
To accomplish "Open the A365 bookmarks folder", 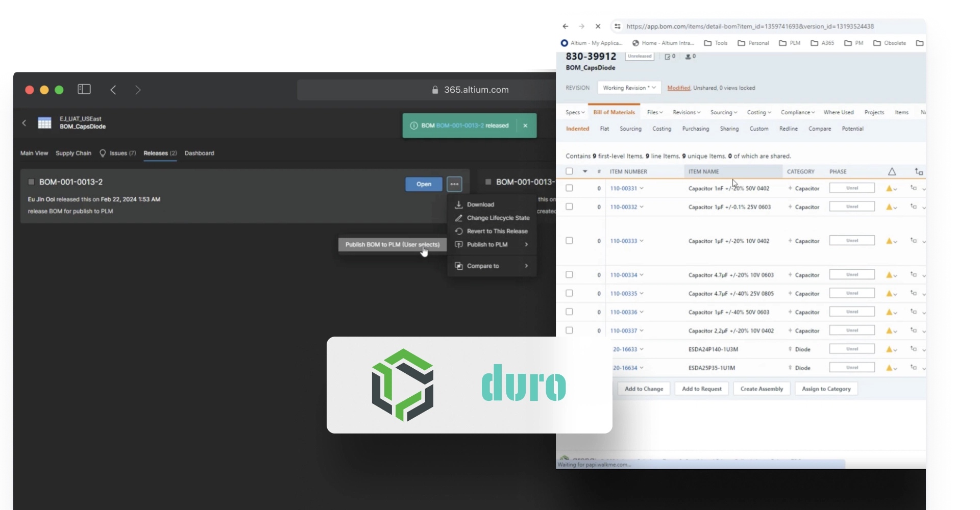I will pyautogui.click(x=822, y=43).
